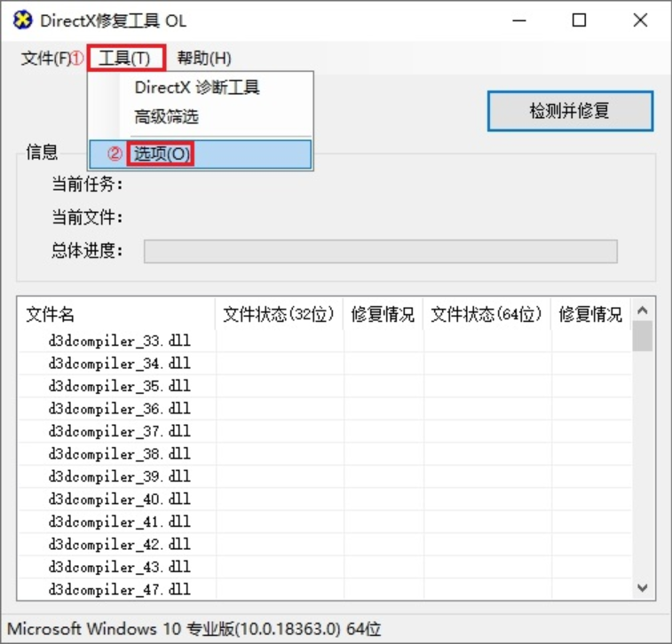Sort by 文件状态(32位) column header

point(279,314)
